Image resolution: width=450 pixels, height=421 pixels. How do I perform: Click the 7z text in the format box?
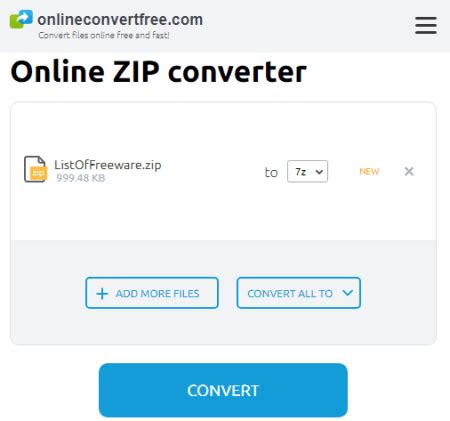coord(301,172)
